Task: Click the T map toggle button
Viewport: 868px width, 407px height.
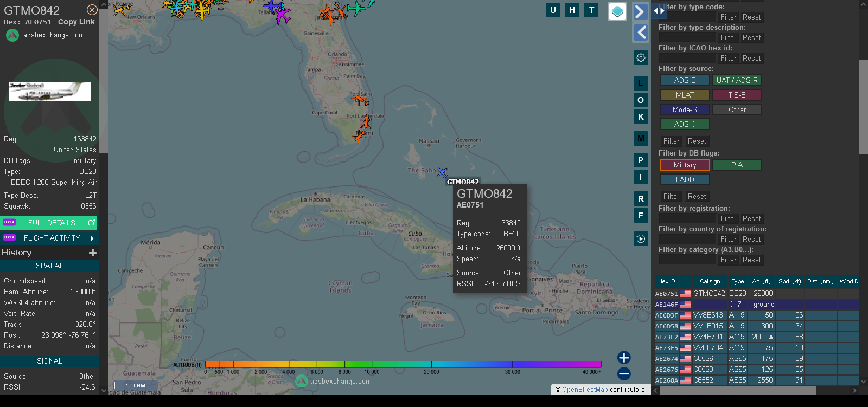Action: (591, 10)
